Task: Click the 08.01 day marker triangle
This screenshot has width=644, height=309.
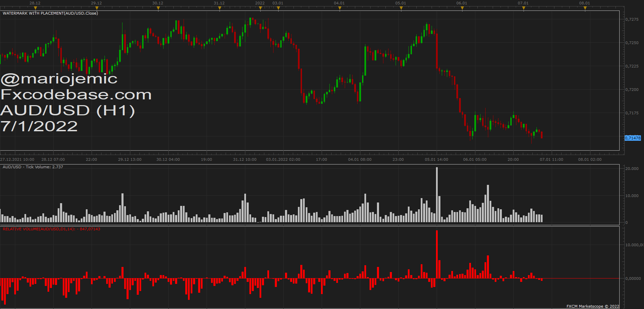Action: pos(585,8)
